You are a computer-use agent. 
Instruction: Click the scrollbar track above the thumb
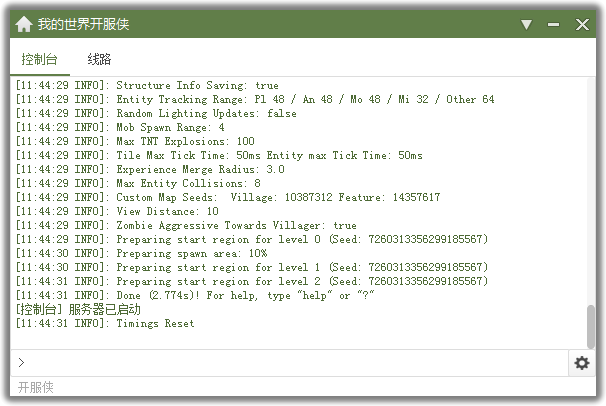click(591, 191)
